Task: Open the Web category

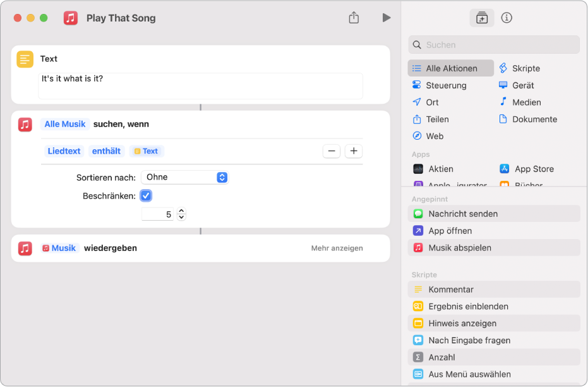Action: (428, 136)
